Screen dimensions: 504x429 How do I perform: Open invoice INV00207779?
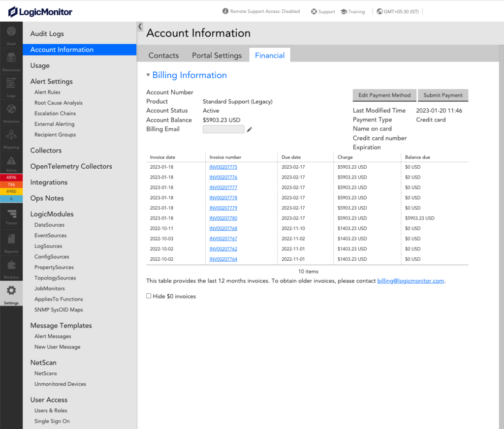click(x=223, y=208)
